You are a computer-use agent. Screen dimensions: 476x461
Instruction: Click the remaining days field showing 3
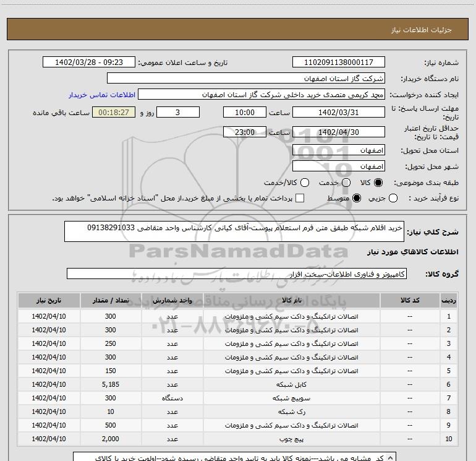[x=178, y=112]
